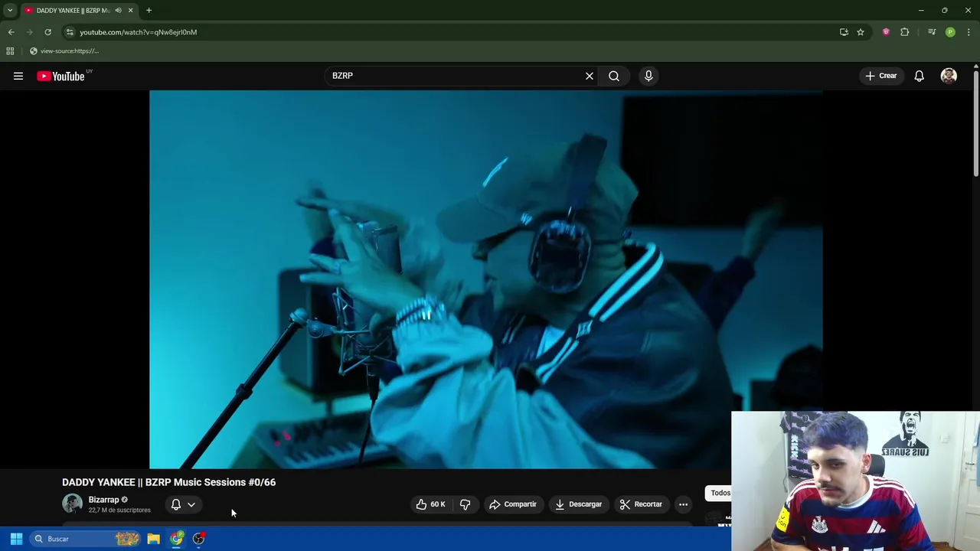
Task: Dislike the Daddy Yankee video
Action: click(x=465, y=504)
